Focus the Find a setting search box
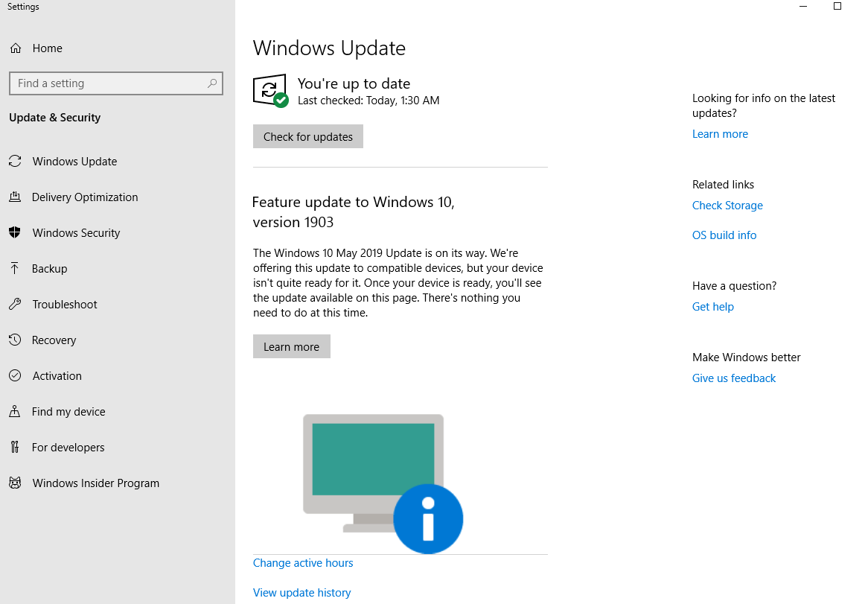This screenshot has width=868, height=604. coord(116,83)
